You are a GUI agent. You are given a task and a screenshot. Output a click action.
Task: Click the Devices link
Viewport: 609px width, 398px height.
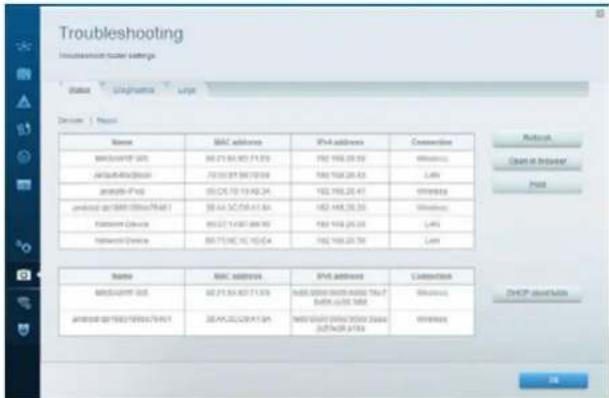tap(71, 120)
